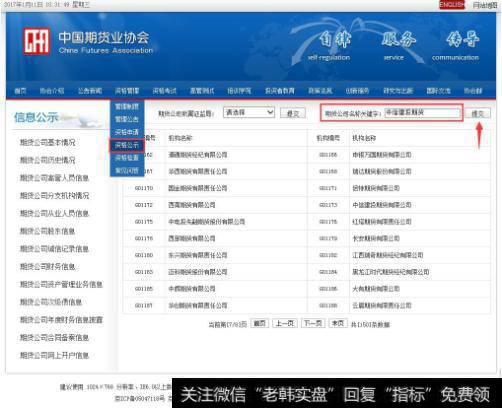This screenshot has width=502, height=408.
Task: Open 期货公司历史情况 in the sidebar
Action: (x=47, y=160)
